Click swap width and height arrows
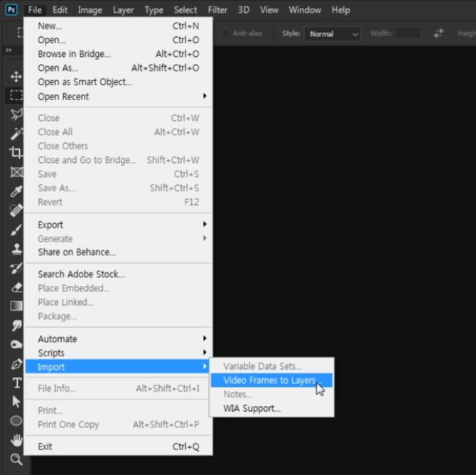 click(x=438, y=33)
